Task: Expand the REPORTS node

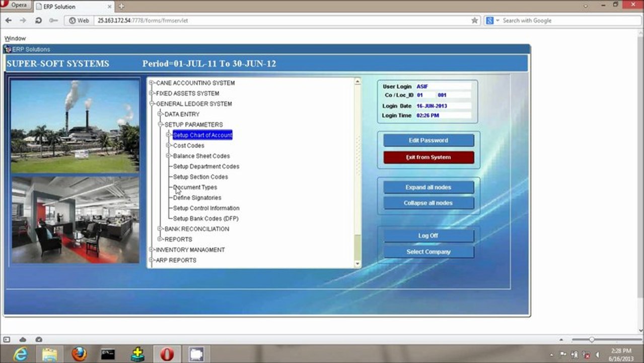Action: coord(160,239)
